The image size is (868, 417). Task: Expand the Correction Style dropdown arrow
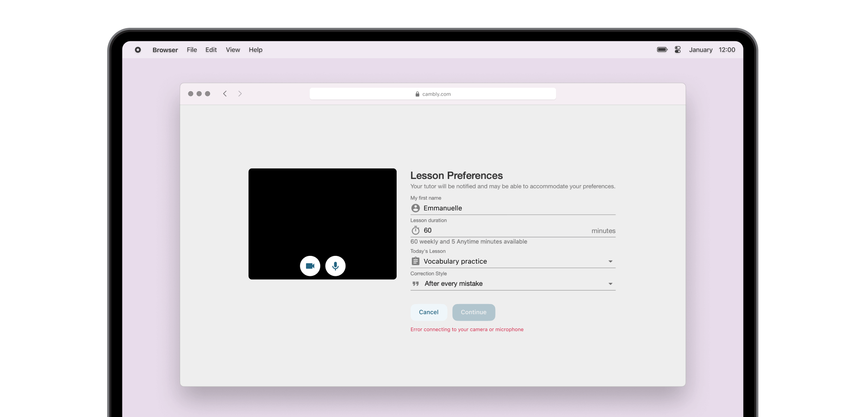click(610, 284)
